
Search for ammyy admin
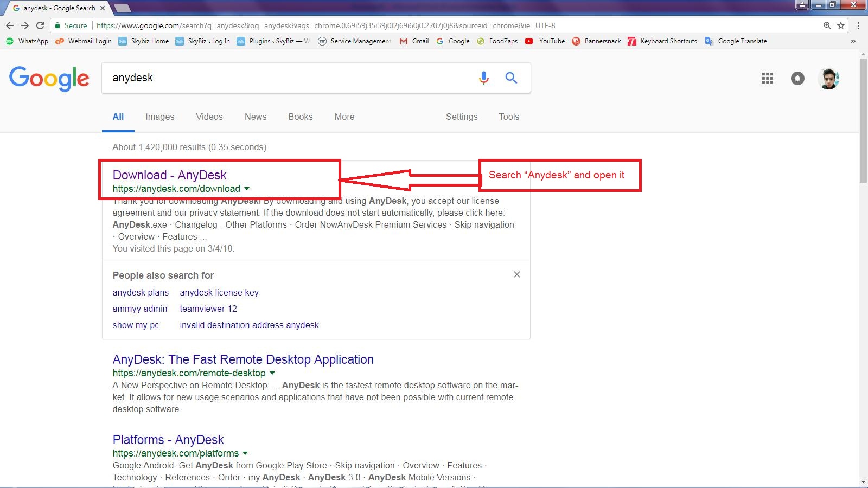click(140, 309)
